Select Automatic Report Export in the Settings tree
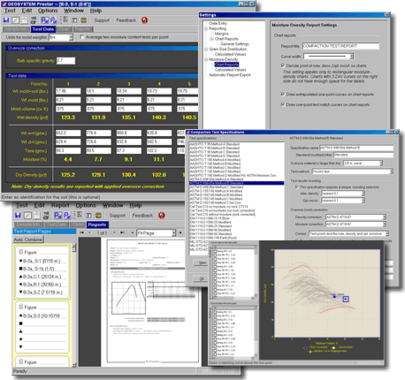The image size is (405, 380). click(230, 75)
